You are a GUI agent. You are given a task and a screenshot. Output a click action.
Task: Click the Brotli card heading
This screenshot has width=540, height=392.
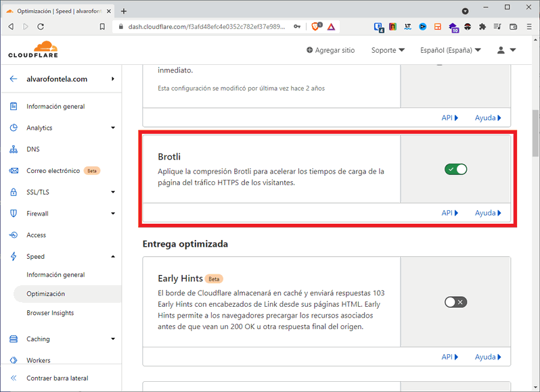click(x=169, y=156)
